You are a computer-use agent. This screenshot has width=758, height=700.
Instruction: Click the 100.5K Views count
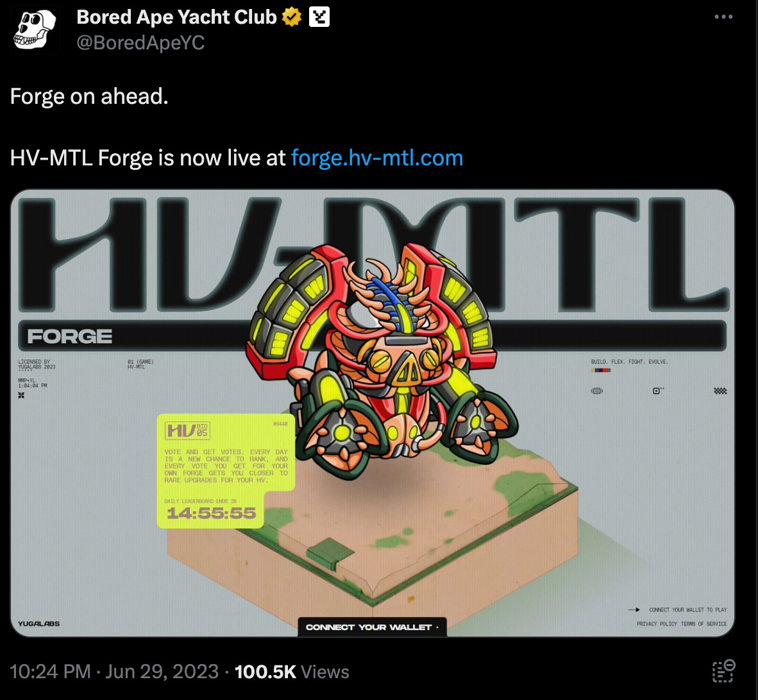point(292,672)
